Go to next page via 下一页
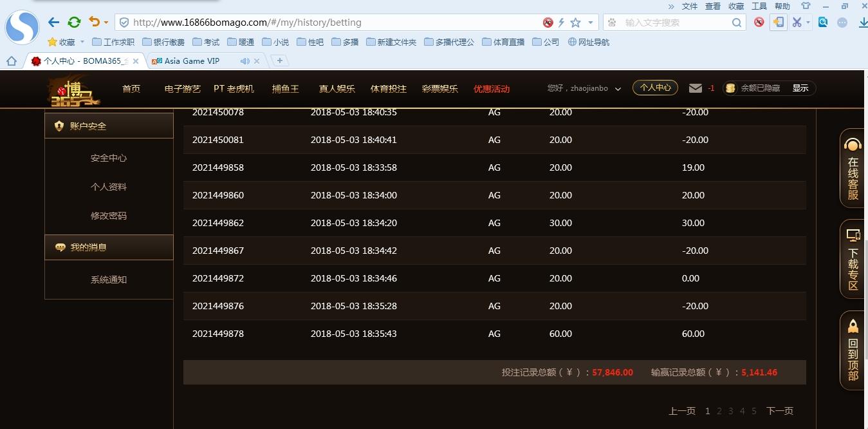 coord(780,411)
